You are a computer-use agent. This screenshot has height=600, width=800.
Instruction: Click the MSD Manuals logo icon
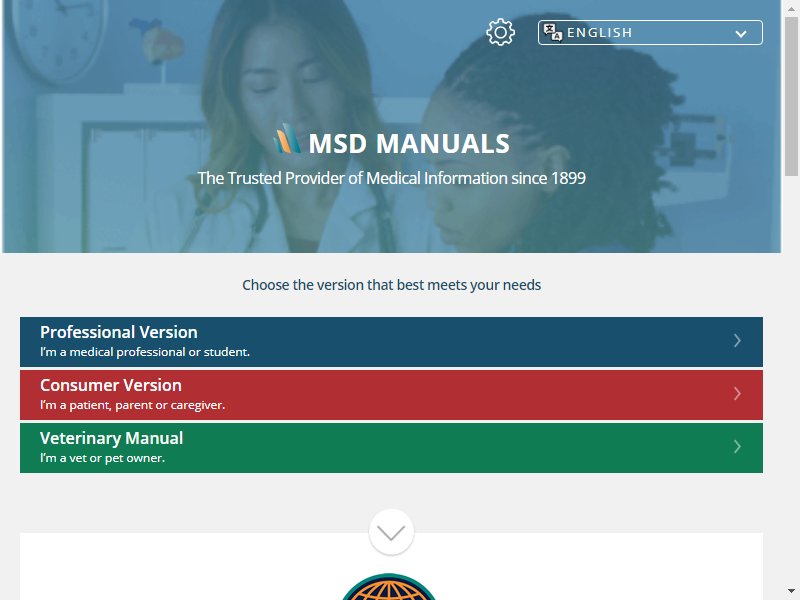[x=287, y=139]
